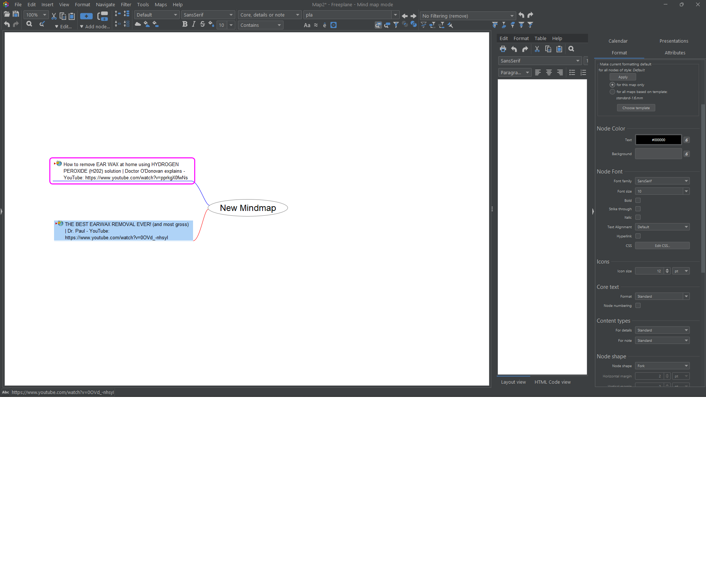Open the Text Alignment dropdown
This screenshot has width=706, height=588.
click(662, 227)
